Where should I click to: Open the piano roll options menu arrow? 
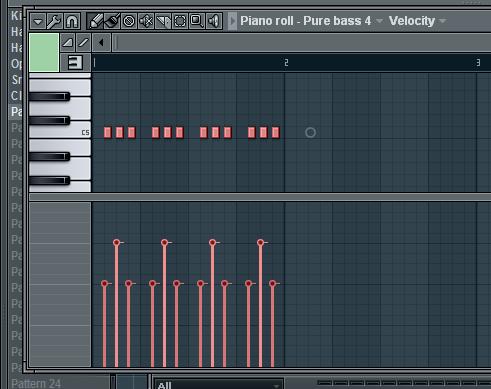(x=38, y=22)
